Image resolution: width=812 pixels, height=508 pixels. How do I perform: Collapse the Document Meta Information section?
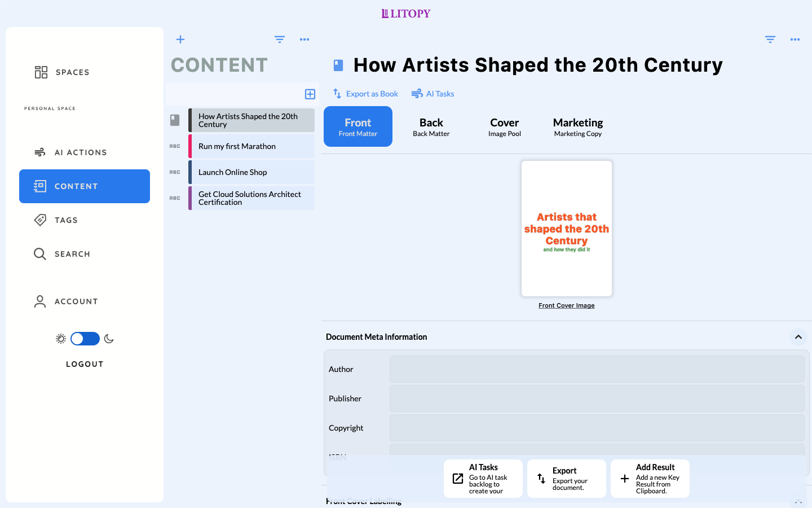coord(798,337)
